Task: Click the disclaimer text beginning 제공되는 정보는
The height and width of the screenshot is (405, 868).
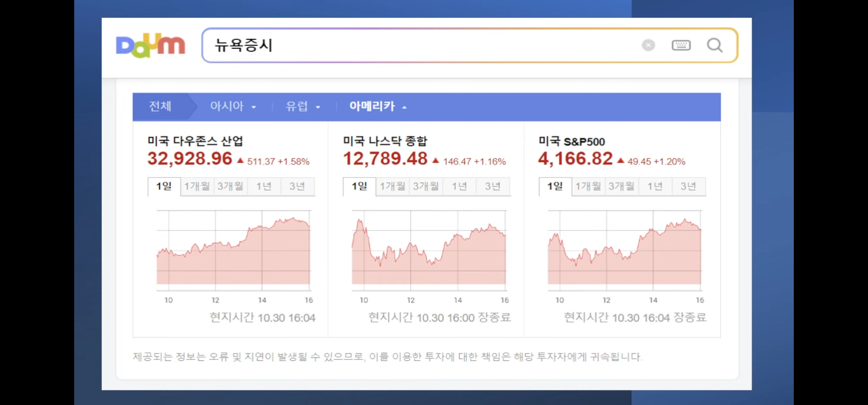Action: click(388, 357)
